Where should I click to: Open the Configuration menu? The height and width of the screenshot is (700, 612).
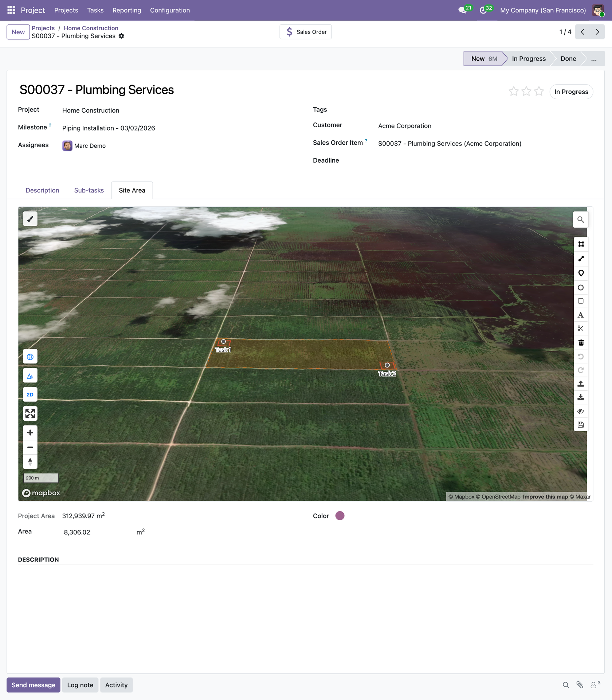[x=170, y=10]
